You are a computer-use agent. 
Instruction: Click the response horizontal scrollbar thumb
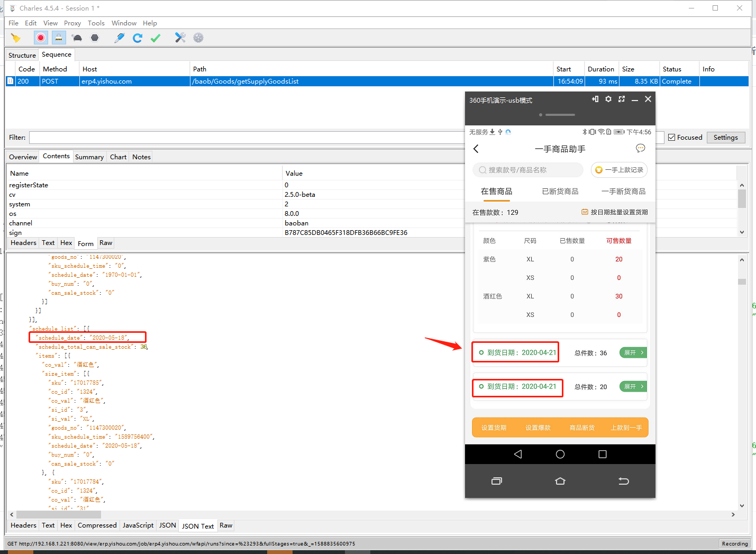tap(58, 514)
